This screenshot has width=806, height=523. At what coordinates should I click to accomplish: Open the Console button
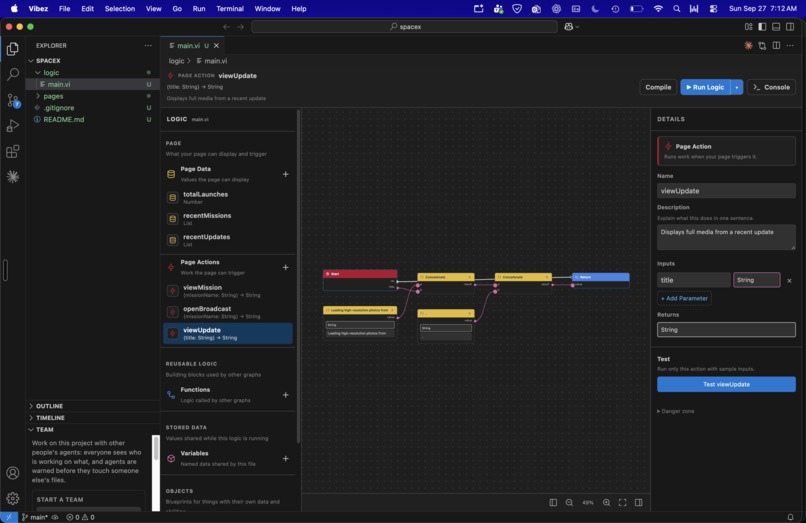[772, 87]
